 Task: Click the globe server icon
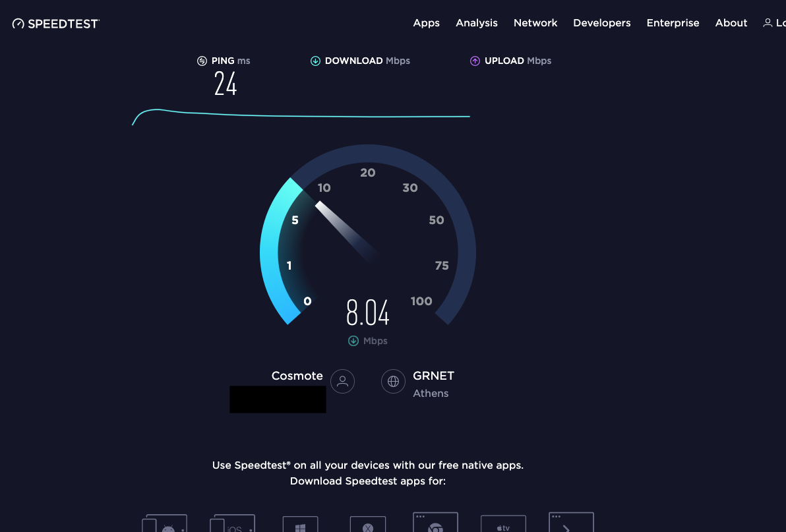tap(393, 382)
